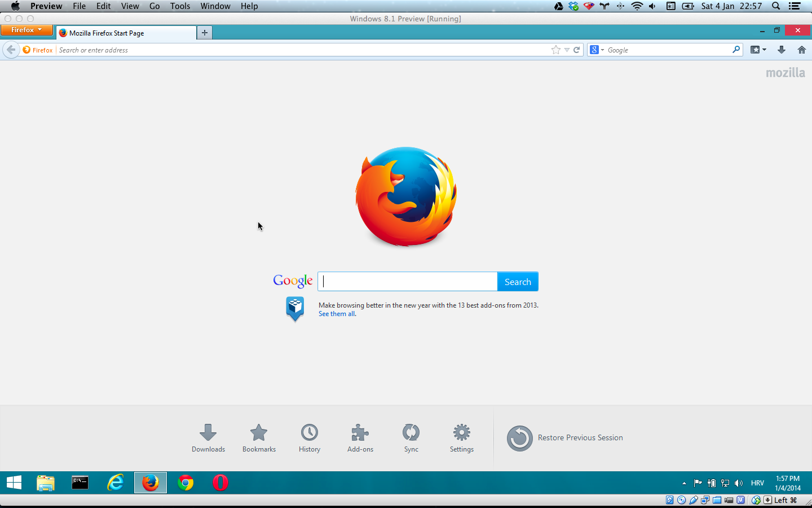This screenshot has width=812, height=508.
Task: Open the Wi-Fi menu in the macOS menu bar
Action: 637,6
